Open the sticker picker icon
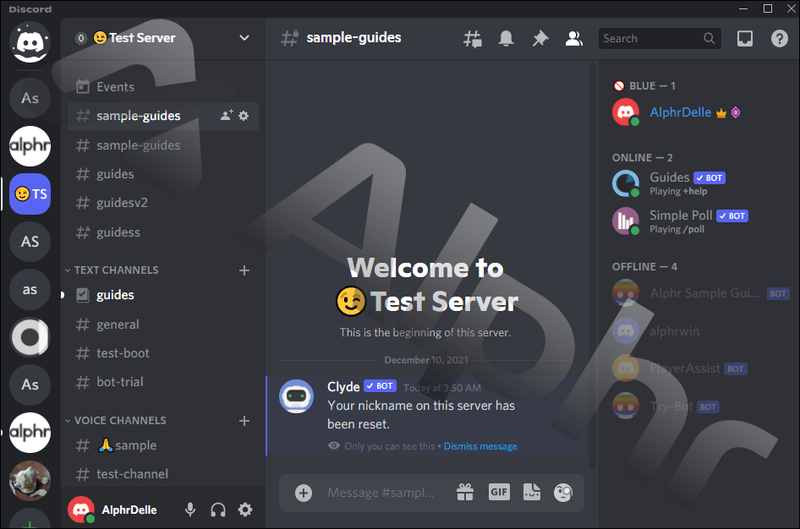Screen dimensions: 800x529 (x=532, y=492)
